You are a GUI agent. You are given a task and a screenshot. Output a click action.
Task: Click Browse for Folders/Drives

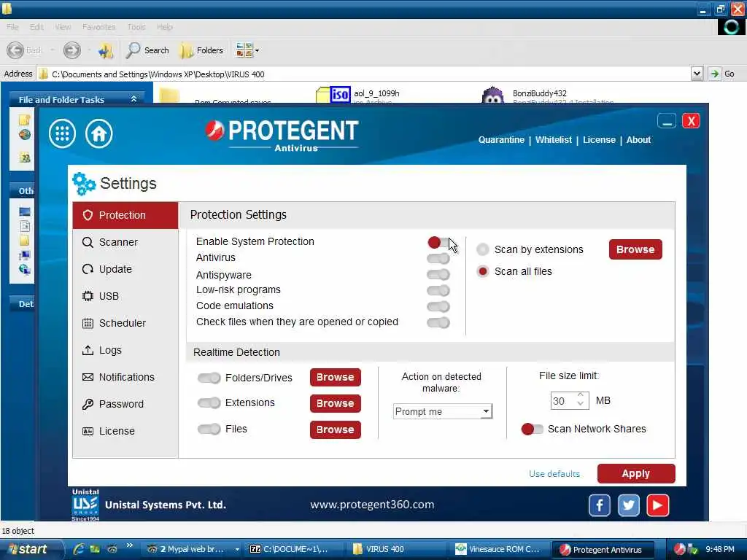pos(336,377)
